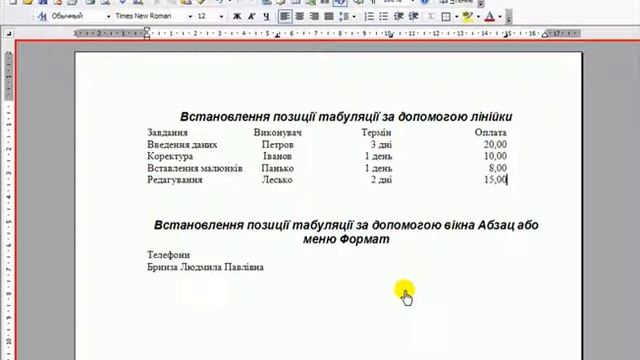Image resolution: width=640 pixels, height=360 pixels.
Task: Click the text 'Вставлення малюнків'
Action: coord(195,168)
